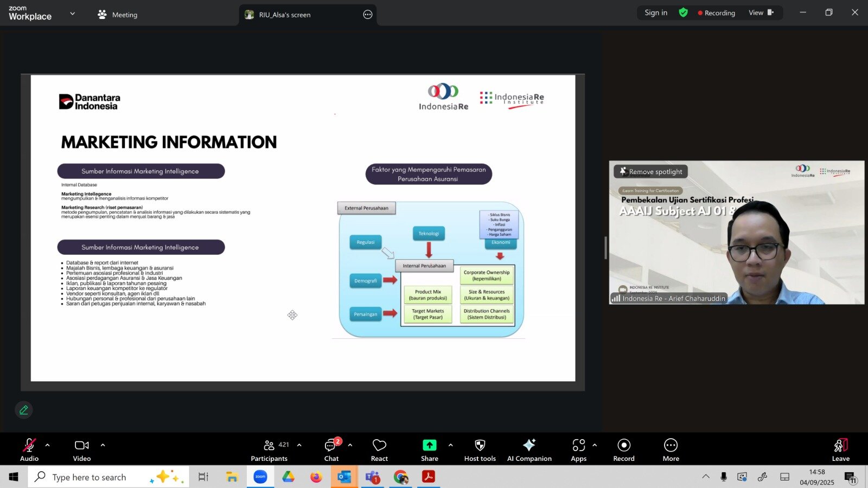868x488 pixels.
Task: Click Remove spotlight button
Action: (x=651, y=172)
